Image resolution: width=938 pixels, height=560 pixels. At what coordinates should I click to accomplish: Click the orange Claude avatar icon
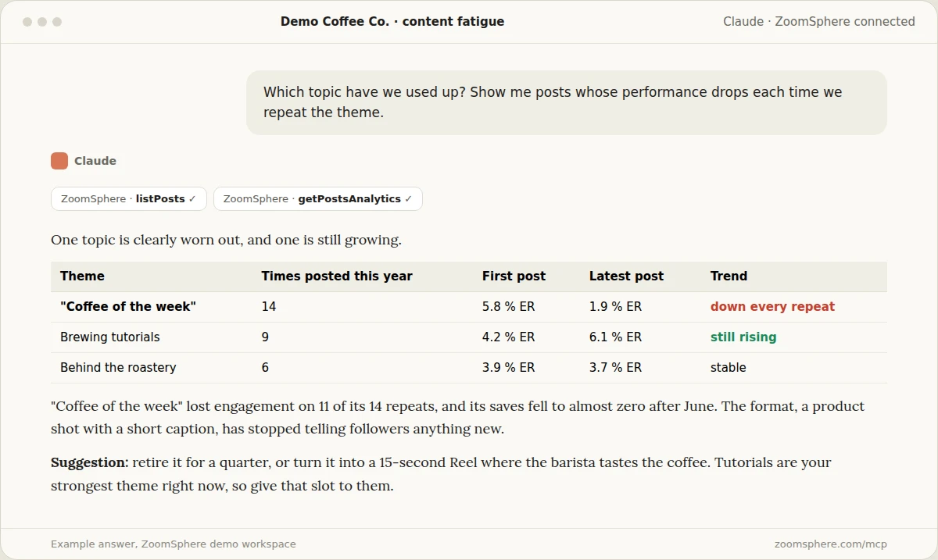(59, 161)
